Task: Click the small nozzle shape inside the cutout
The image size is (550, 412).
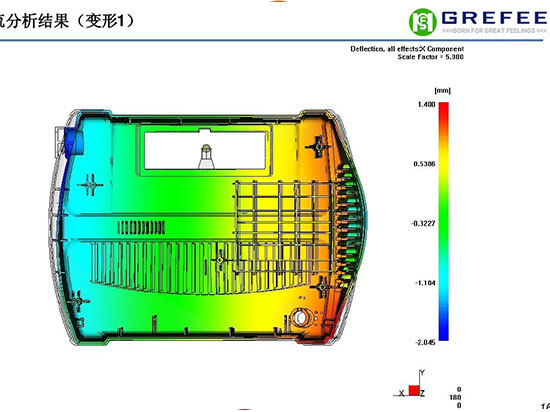Action: pos(206,157)
